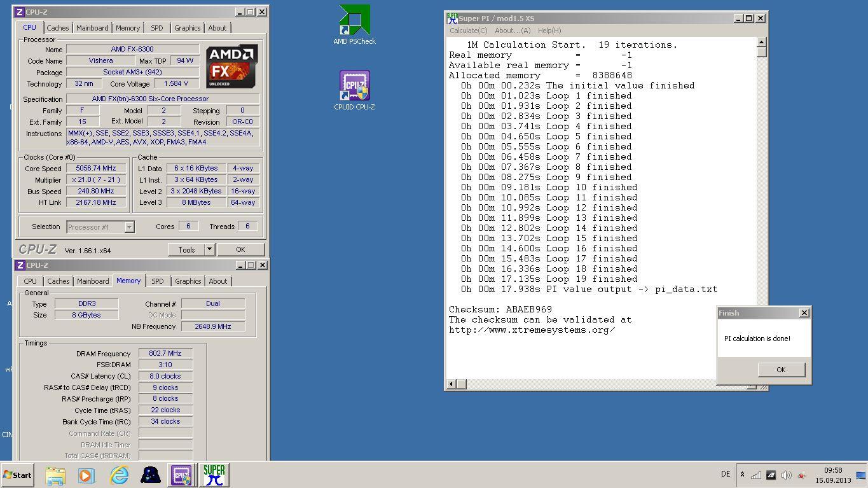Click the processor name AMD FX-6300 field
This screenshot has width=868, height=488.
(132, 49)
